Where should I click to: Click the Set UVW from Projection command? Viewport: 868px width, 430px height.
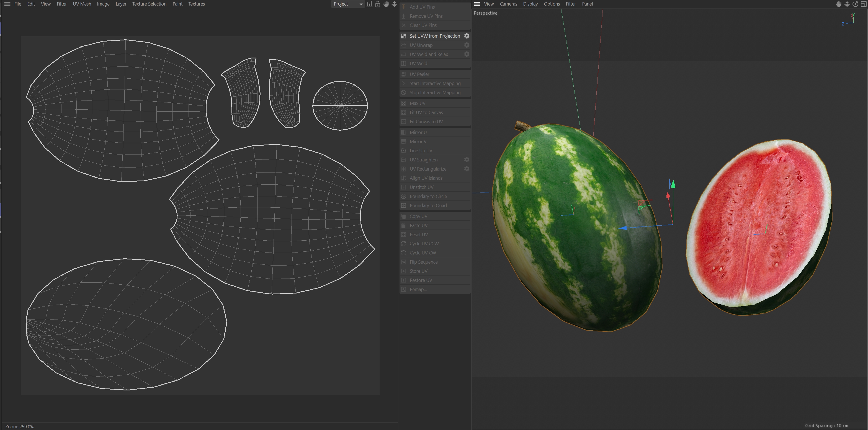coord(434,36)
